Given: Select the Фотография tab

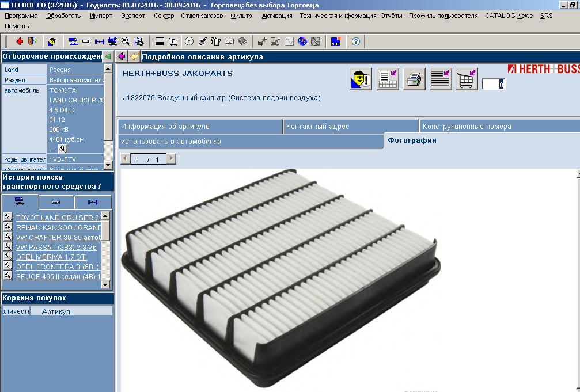Looking at the screenshot, I should point(412,140).
